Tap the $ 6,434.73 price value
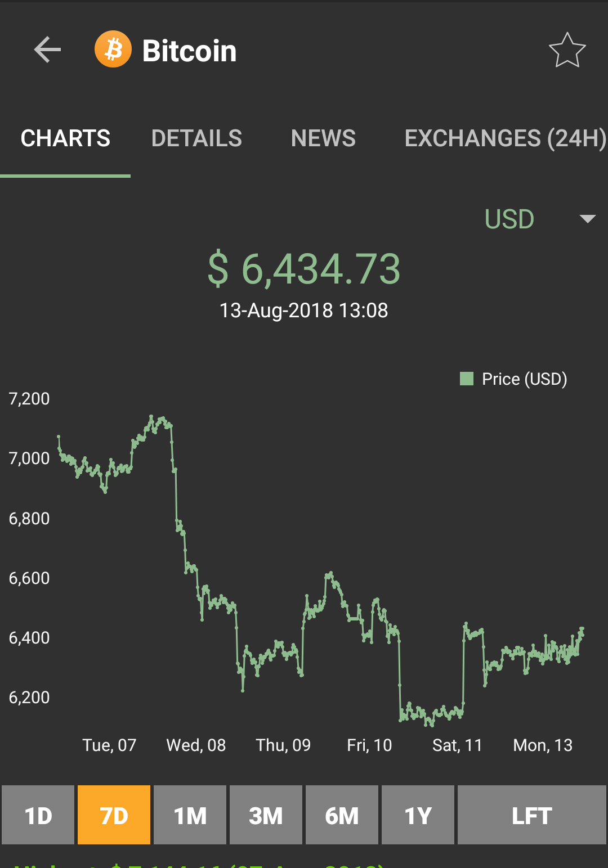Viewport: 608px width, 868px height. [x=304, y=269]
